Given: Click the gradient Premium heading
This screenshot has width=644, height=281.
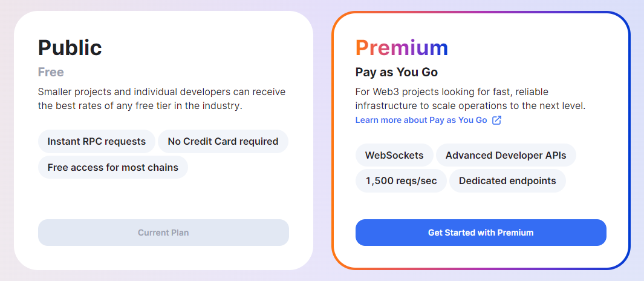Looking at the screenshot, I should coord(402,47).
